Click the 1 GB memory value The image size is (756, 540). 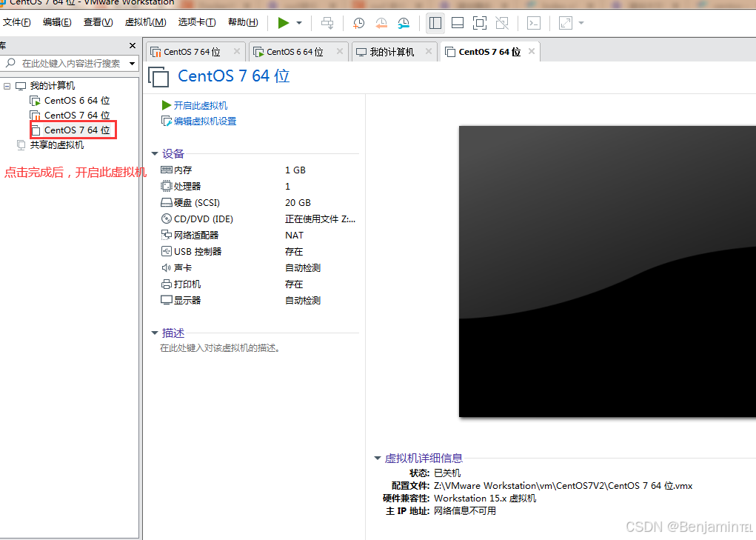(x=295, y=170)
